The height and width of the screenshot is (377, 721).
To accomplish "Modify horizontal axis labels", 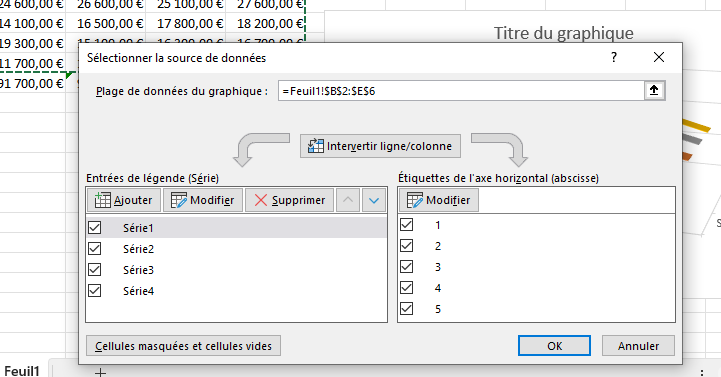I will click(439, 200).
